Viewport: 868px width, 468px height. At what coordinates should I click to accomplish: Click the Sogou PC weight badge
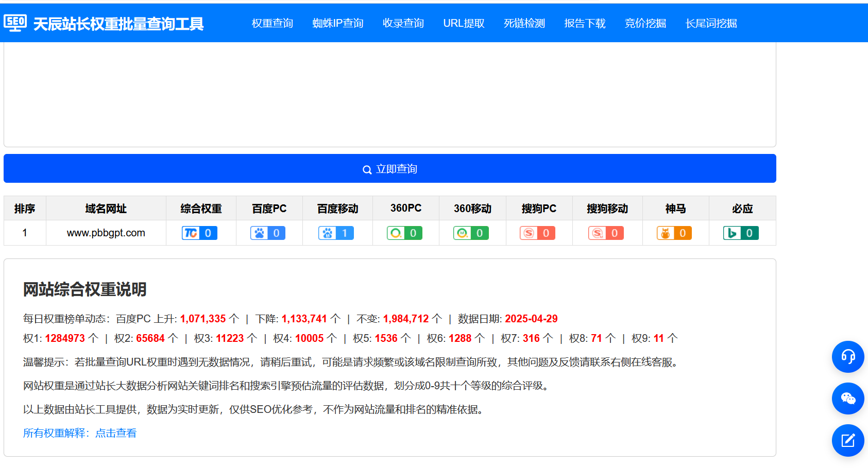coord(538,233)
